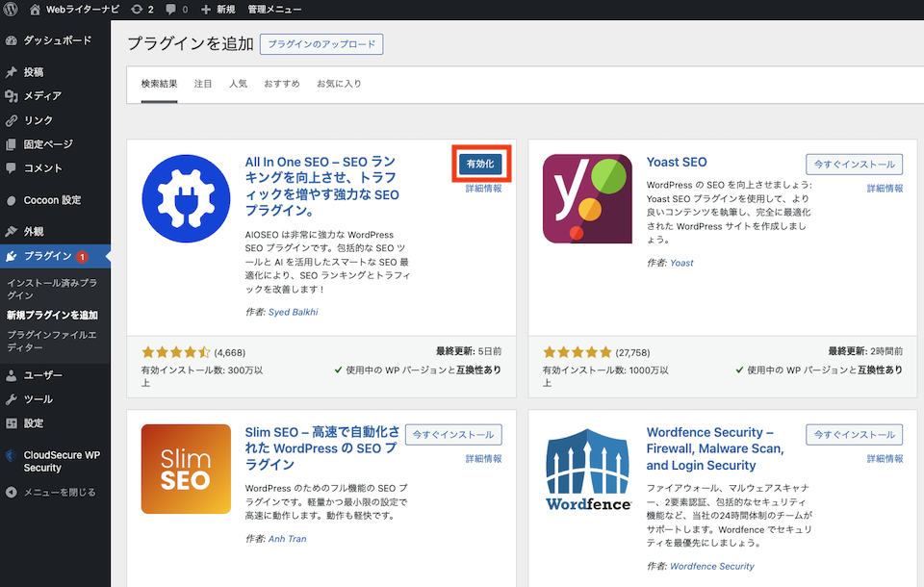Image resolution: width=924 pixels, height=587 pixels.
Task: Click the 投稿 pushpin icon
Action: 12,72
